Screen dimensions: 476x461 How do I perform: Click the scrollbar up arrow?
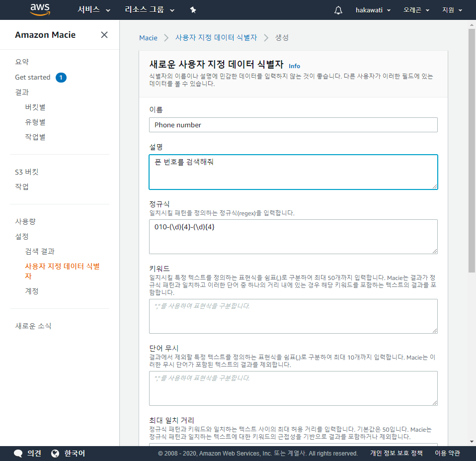coord(472,25)
